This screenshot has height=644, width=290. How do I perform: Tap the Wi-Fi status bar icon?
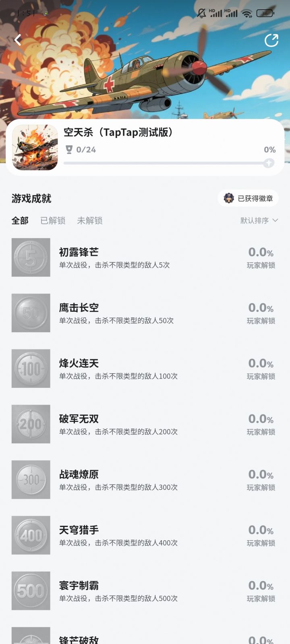[x=246, y=13]
